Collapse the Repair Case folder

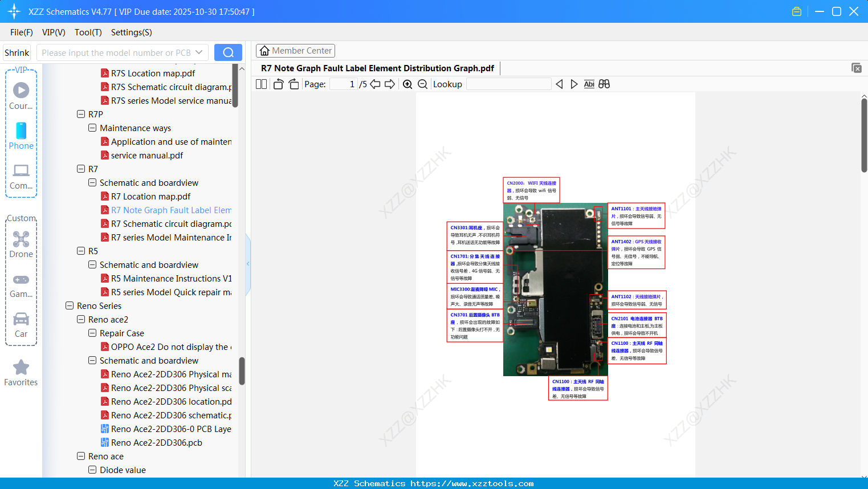pyautogui.click(x=92, y=333)
